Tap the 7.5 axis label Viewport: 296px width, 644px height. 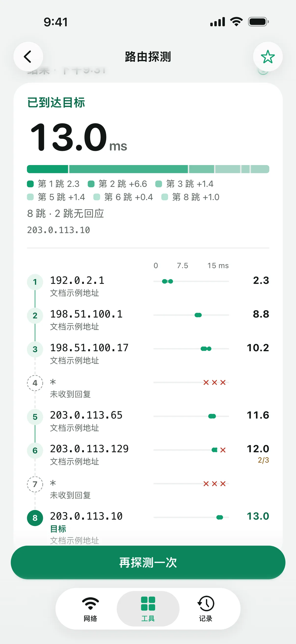[182, 266]
